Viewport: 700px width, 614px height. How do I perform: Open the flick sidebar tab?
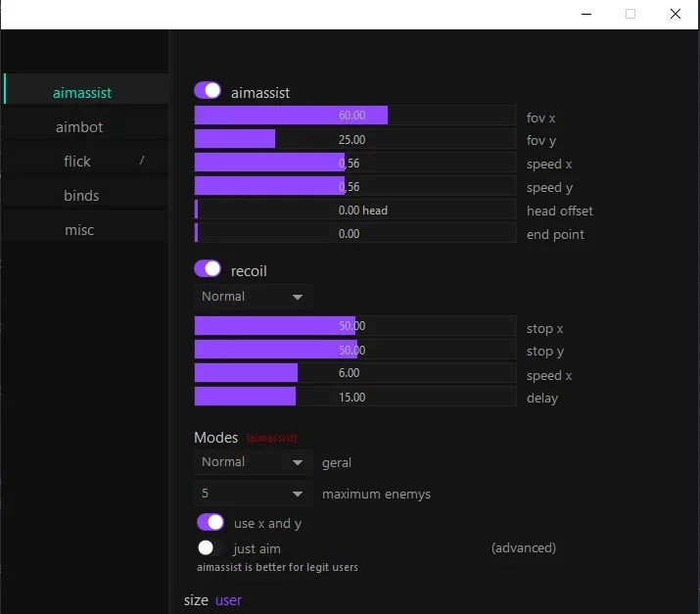tap(86, 162)
